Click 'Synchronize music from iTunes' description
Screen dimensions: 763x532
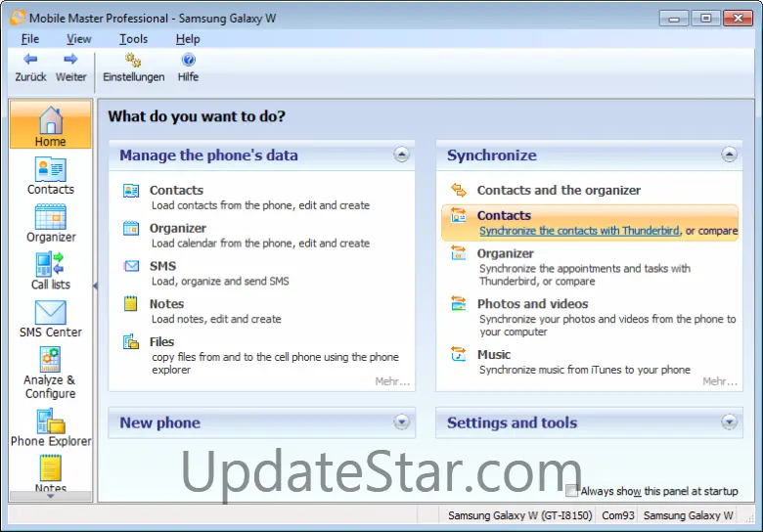coord(584,370)
